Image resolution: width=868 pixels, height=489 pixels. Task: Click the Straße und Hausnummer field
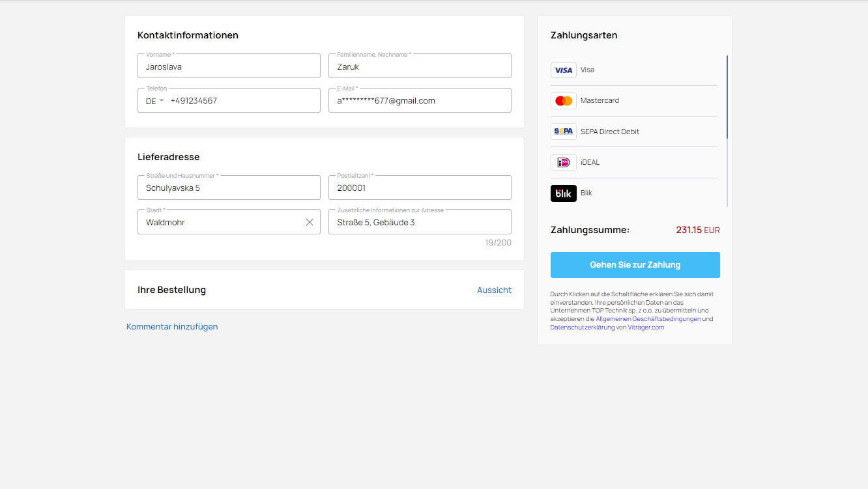[229, 188]
